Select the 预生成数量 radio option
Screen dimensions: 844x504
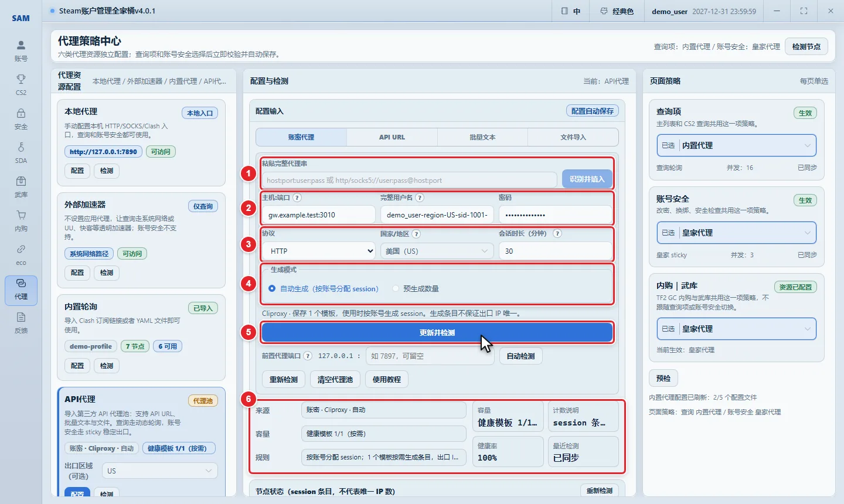(x=396, y=288)
